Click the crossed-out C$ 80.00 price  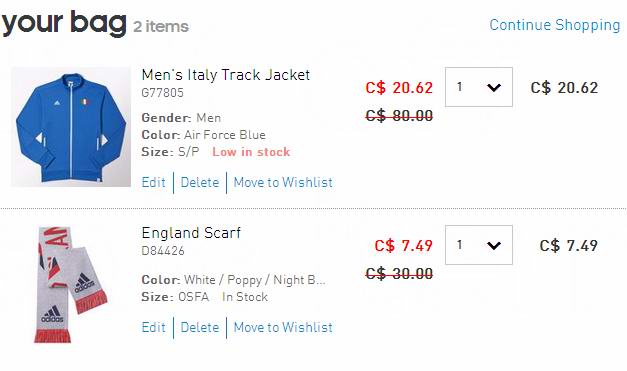point(399,116)
